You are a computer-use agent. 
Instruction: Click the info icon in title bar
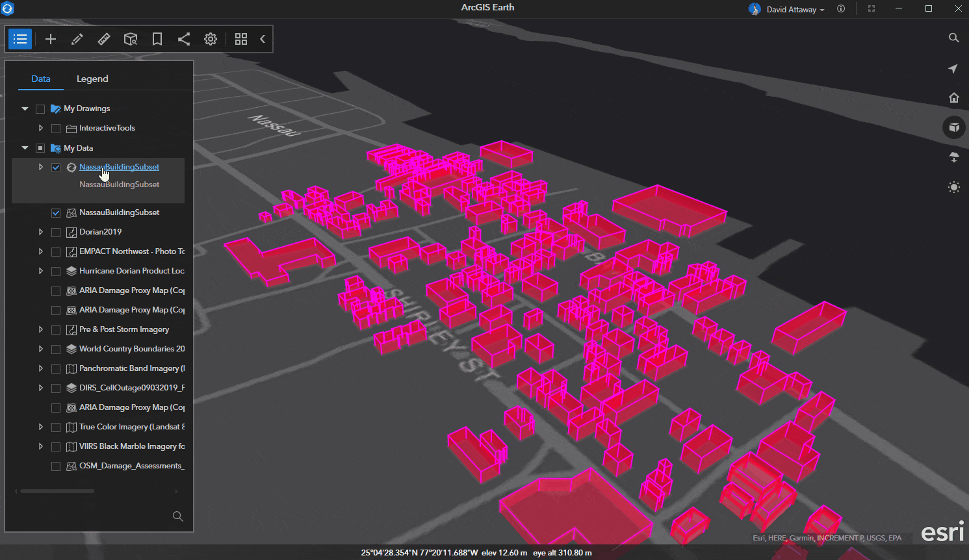841,9
